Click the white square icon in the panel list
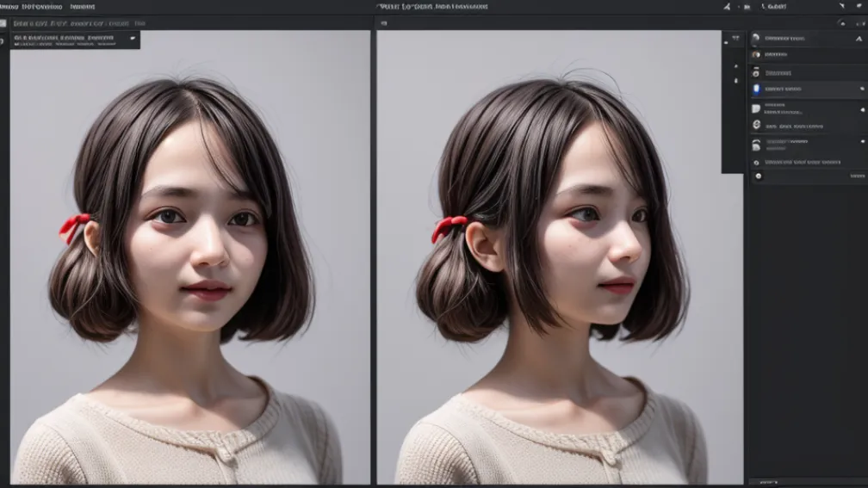 (756, 108)
